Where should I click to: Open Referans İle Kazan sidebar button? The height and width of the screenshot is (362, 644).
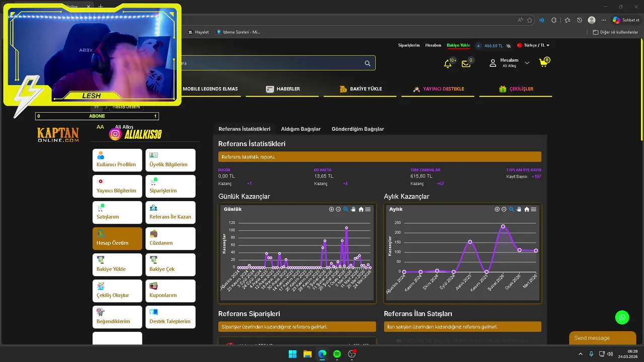click(x=171, y=212)
